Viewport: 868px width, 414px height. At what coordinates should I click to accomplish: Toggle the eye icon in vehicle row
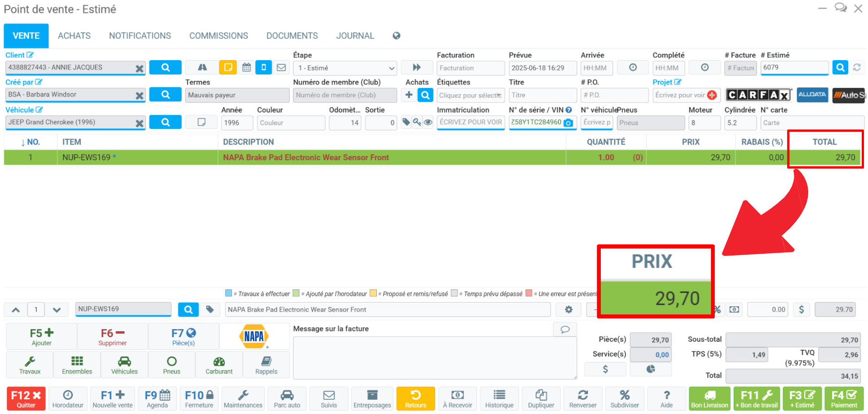point(428,122)
